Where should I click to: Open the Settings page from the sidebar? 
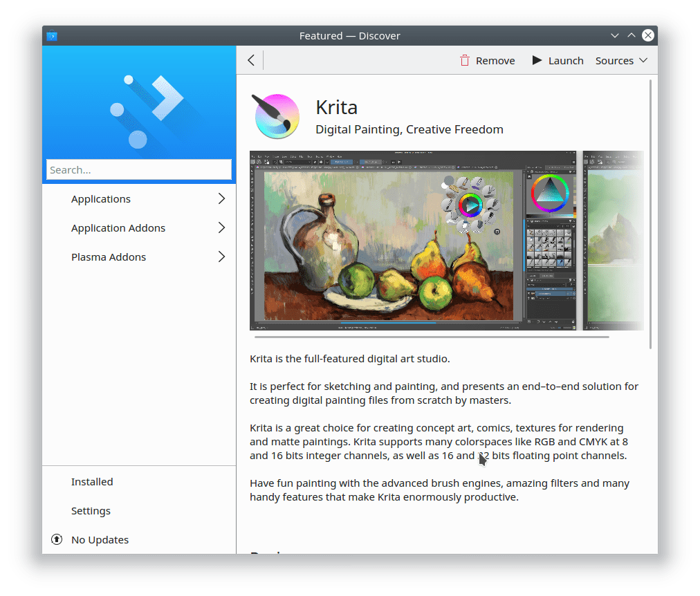pos(91,511)
